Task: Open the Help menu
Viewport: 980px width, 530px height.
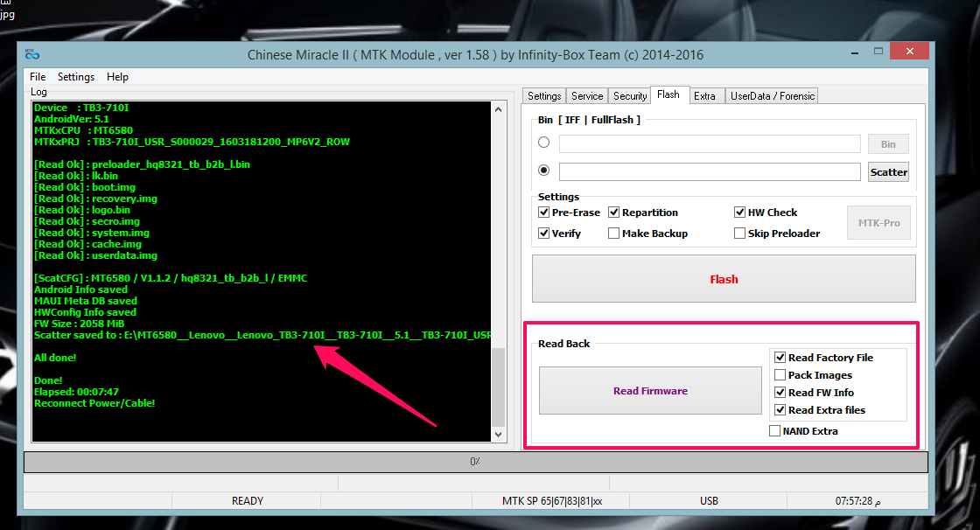Action: point(117,77)
